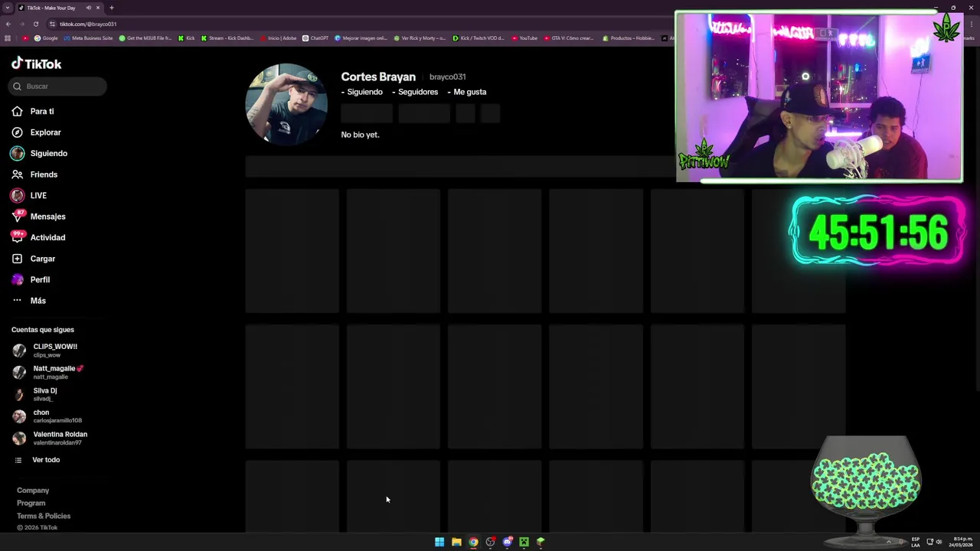Click the brayco031 username text

(x=447, y=77)
